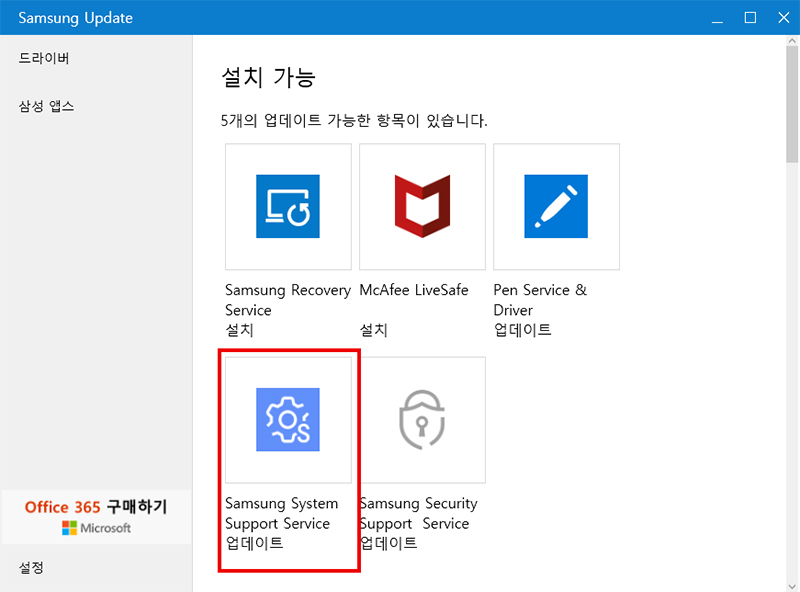The width and height of the screenshot is (800, 592).
Task: Click the 설치 가능 heading
Action: coord(268,78)
